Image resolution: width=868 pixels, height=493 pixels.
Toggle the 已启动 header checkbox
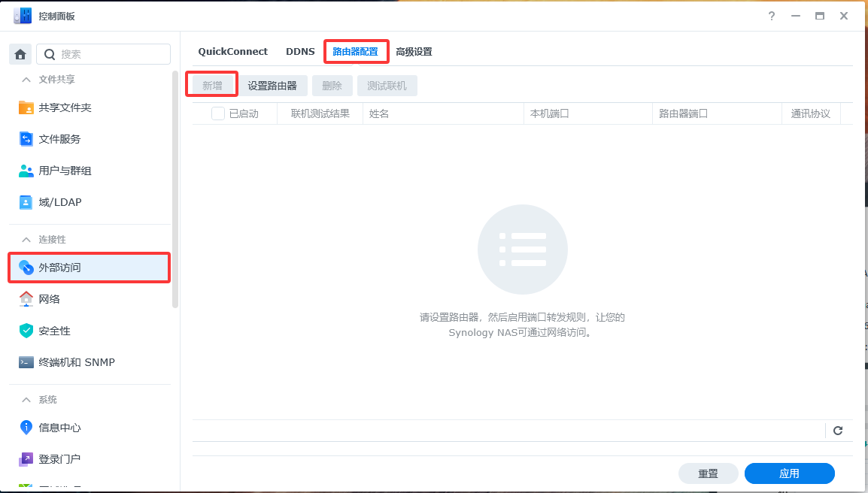[218, 113]
